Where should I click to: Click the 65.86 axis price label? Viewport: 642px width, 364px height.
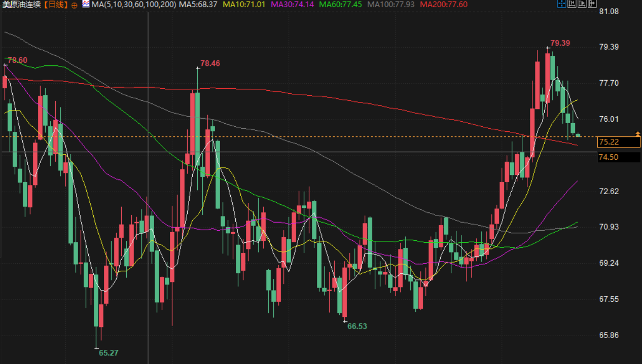(609, 335)
